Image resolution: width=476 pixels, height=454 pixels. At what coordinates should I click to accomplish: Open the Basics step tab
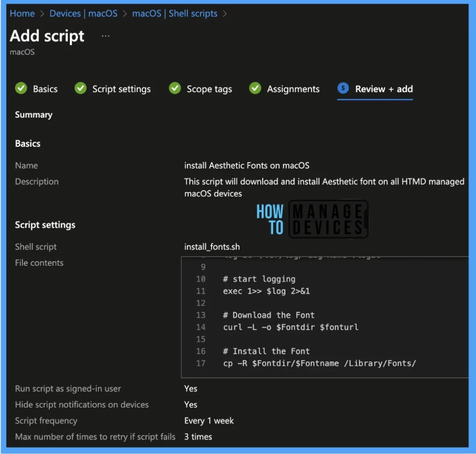coord(45,89)
